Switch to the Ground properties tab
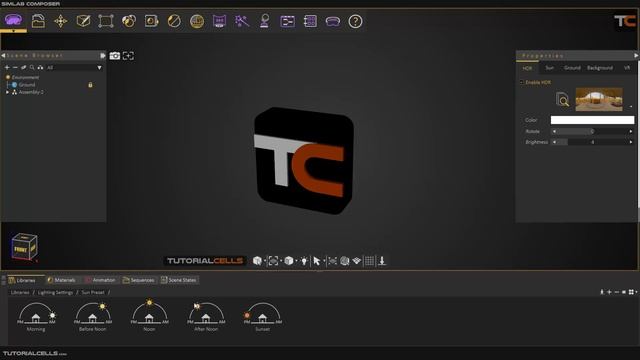The image size is (640, 360). tap(572, 68)
